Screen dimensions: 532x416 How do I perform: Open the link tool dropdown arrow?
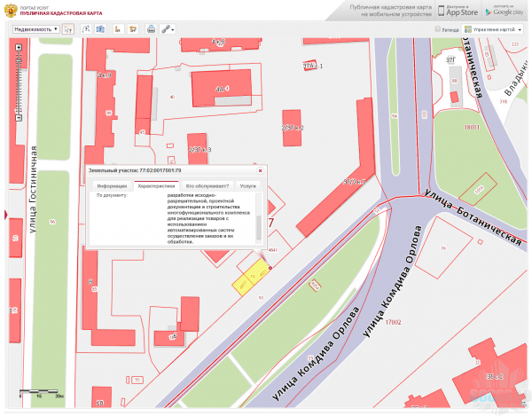(172, 29)
